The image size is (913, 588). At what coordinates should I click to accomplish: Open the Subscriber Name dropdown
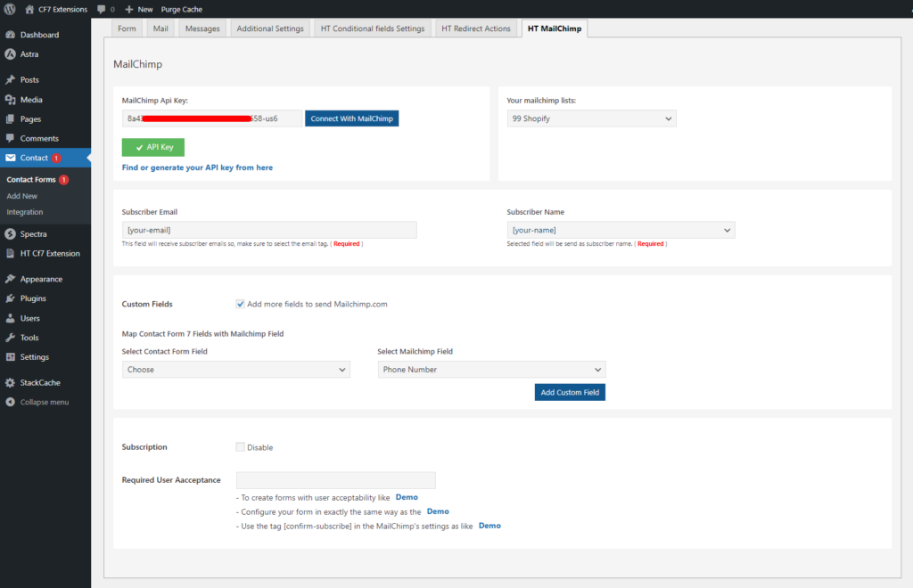pyautogui.click(x=621, y=230)
